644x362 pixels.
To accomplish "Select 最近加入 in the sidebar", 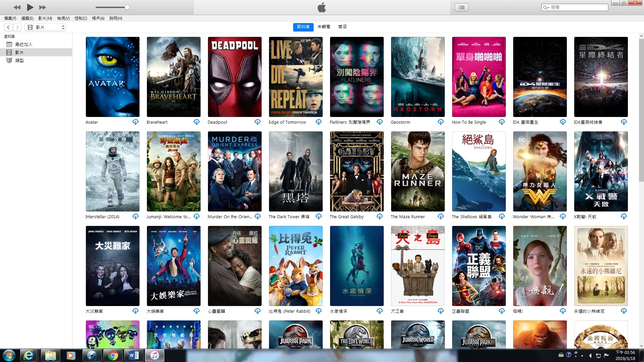I will (36, 44).
